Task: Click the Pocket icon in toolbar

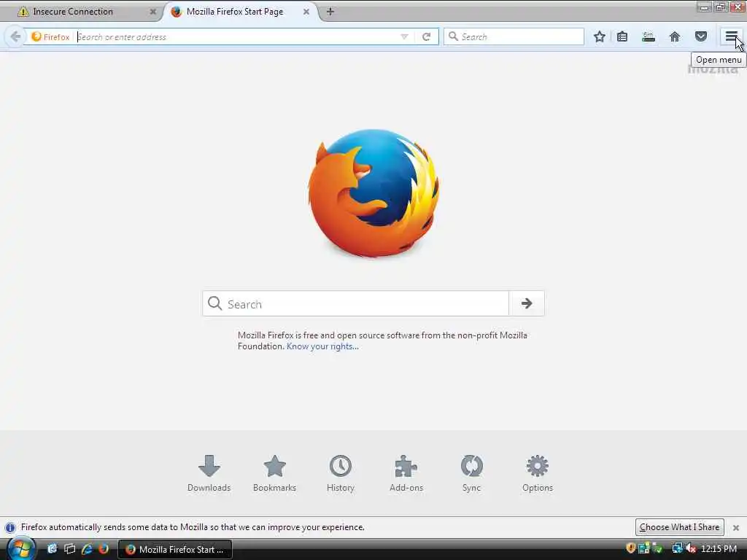Action: (x=701, y=36)
